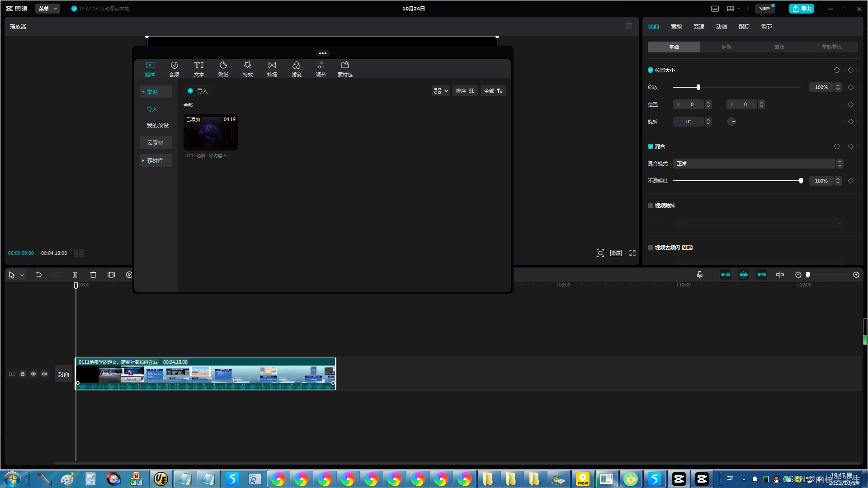Open the 菜单 menu dropdown
The width and height of the screenshot is (868, 488).
pyautogui.click(x=47, y=9)
